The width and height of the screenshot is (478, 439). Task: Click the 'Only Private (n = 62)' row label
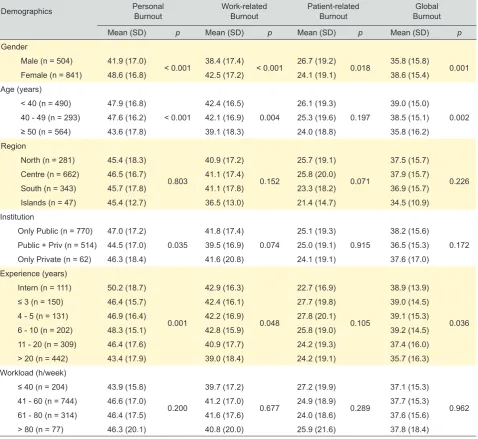[54, 259]
